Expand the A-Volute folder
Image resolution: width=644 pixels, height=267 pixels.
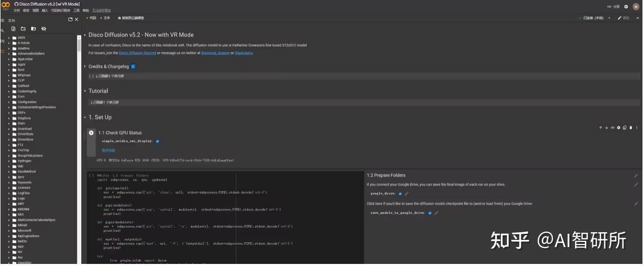tap(9, 43)
